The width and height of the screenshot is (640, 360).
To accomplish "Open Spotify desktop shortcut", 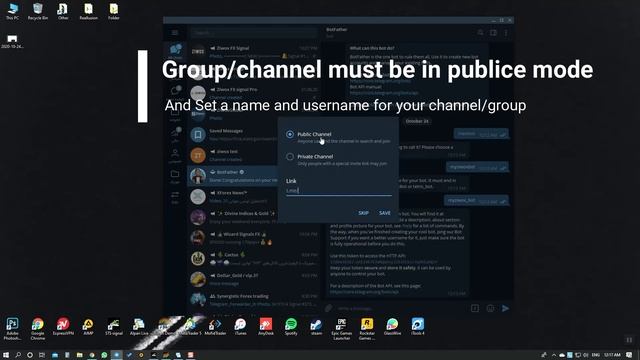I will 291,327.
